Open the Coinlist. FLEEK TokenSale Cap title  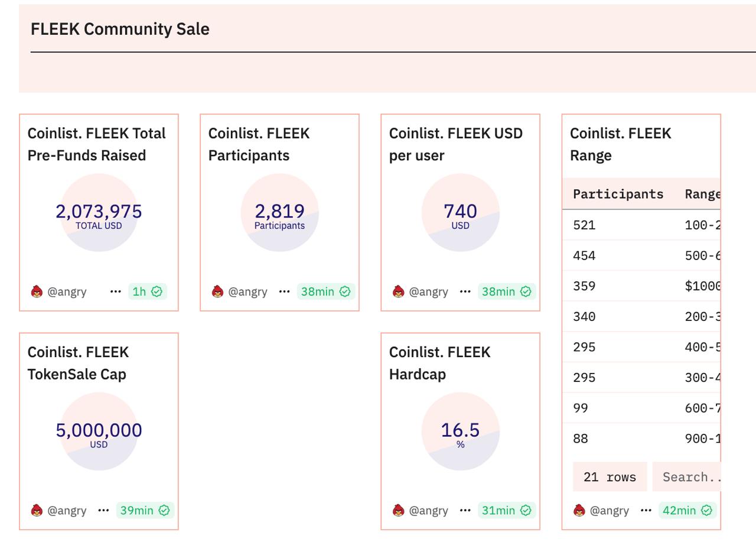[78, 363]
